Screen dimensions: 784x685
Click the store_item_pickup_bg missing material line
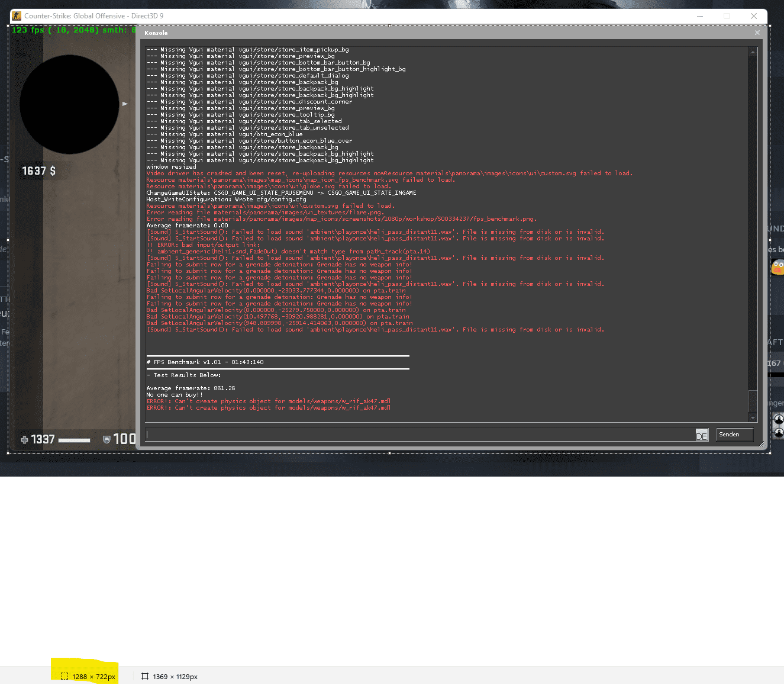coord(248,50)
